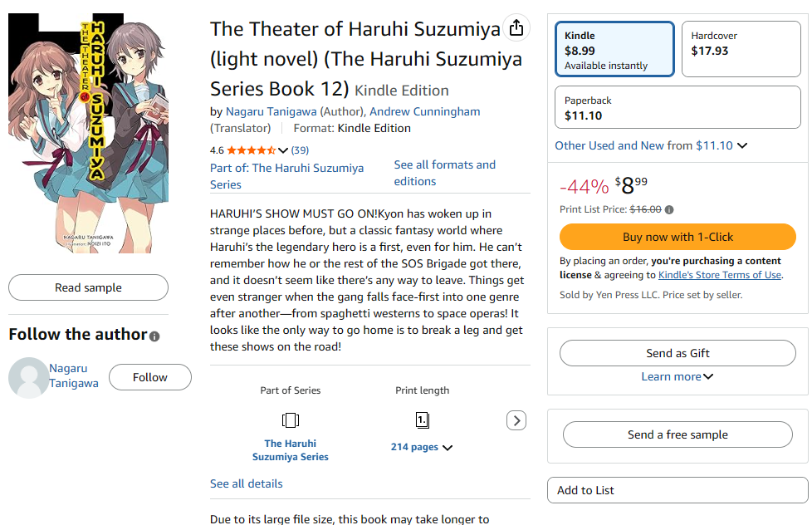The image size is (812, 525).
Task: Select the Kindle $8.99 format option
Action: (x=614, y=50)
